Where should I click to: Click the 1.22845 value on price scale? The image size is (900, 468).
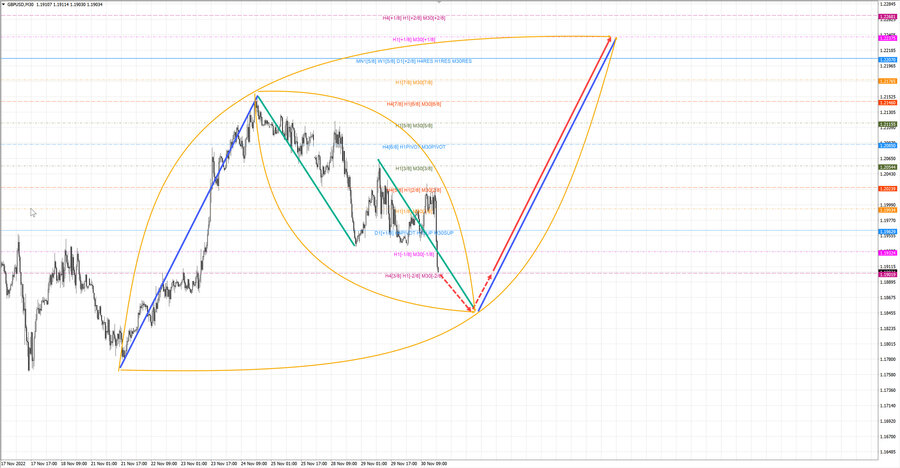point(888,4)
